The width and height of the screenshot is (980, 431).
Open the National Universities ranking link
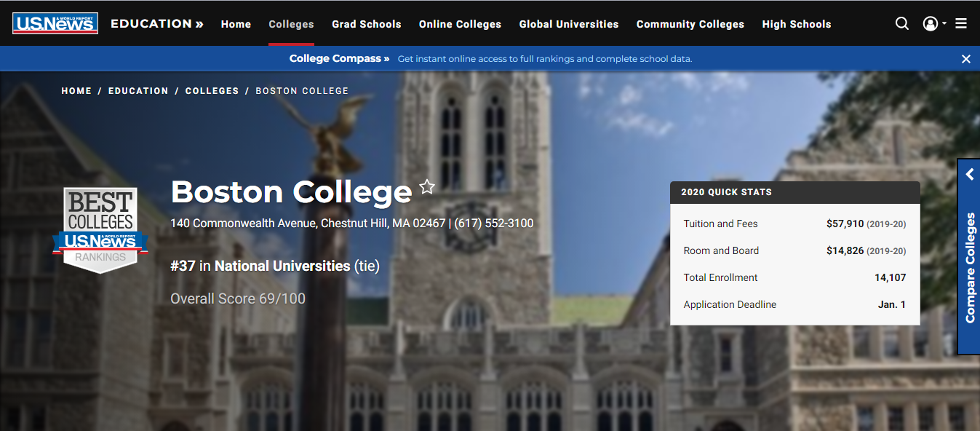282,266
